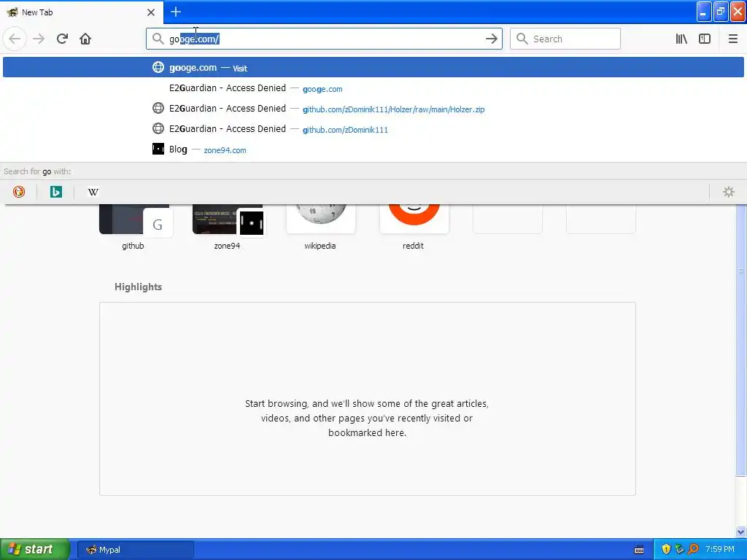This screenshot has width=747, height=560.
Task: Click the search magnifier icon in address bar
Action: click(158, 39)
